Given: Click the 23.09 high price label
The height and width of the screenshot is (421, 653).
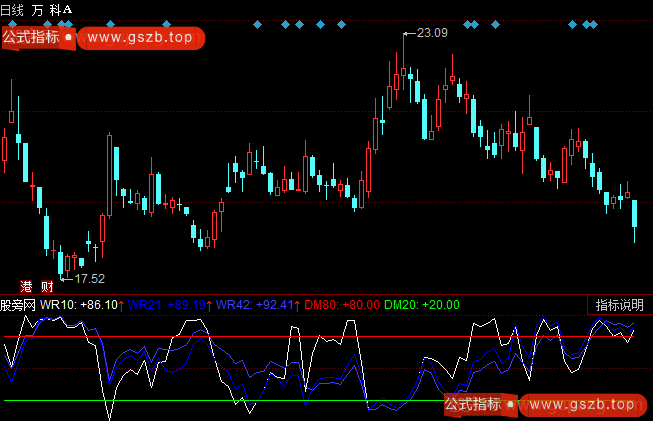Looking at the screenshot, I should (432, 34).
